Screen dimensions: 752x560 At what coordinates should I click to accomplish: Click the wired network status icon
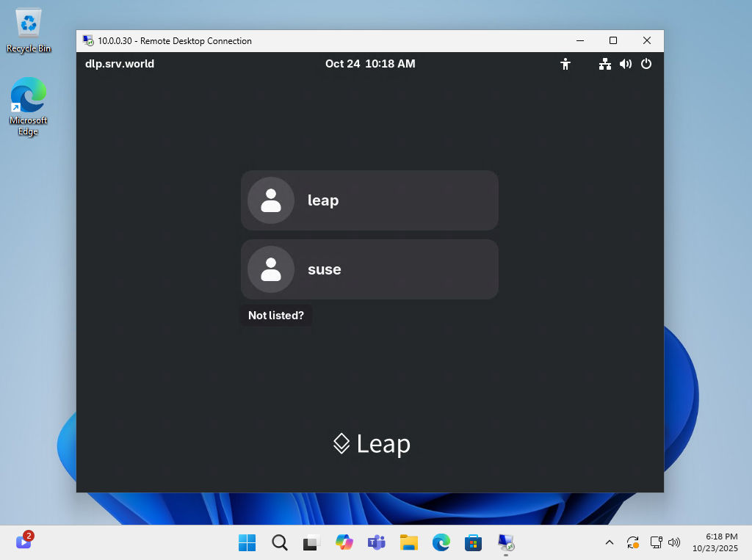pyautogui.click(x=604, y=64)
